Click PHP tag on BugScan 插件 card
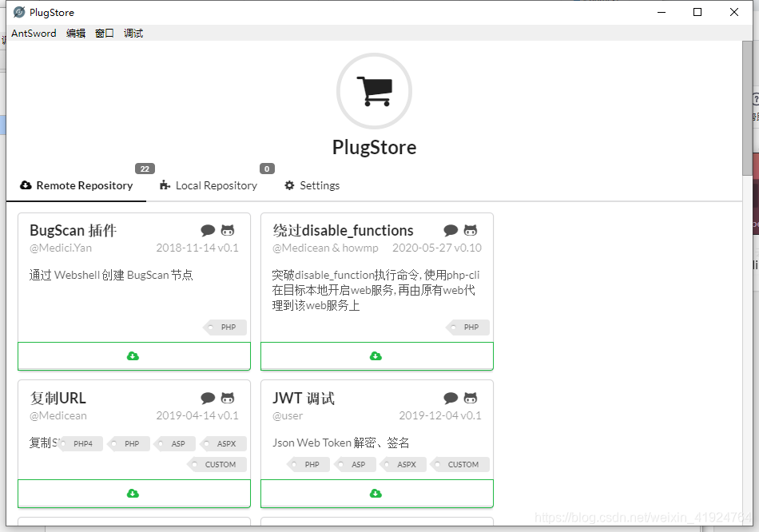This screenshot has width=759, height=532. click(x=225, y=328)
